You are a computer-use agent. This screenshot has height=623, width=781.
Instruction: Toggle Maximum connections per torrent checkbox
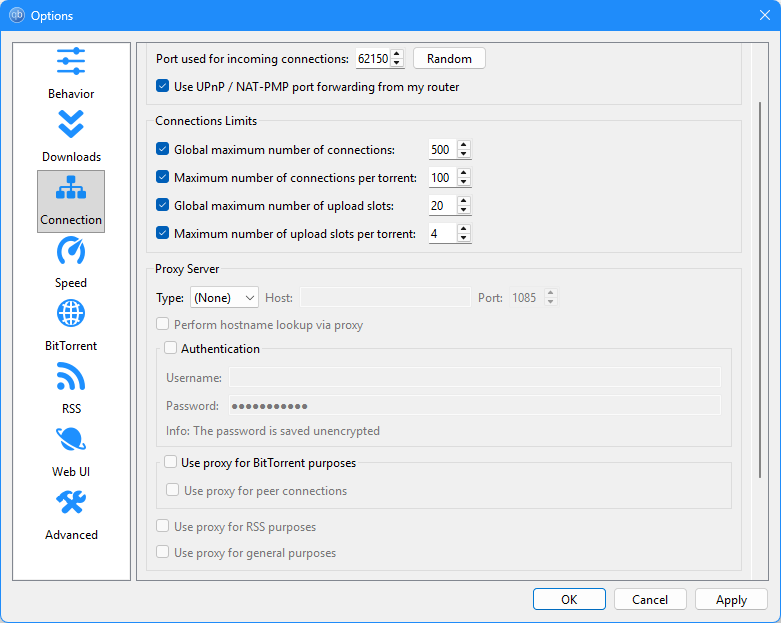(x=162, y=177)
